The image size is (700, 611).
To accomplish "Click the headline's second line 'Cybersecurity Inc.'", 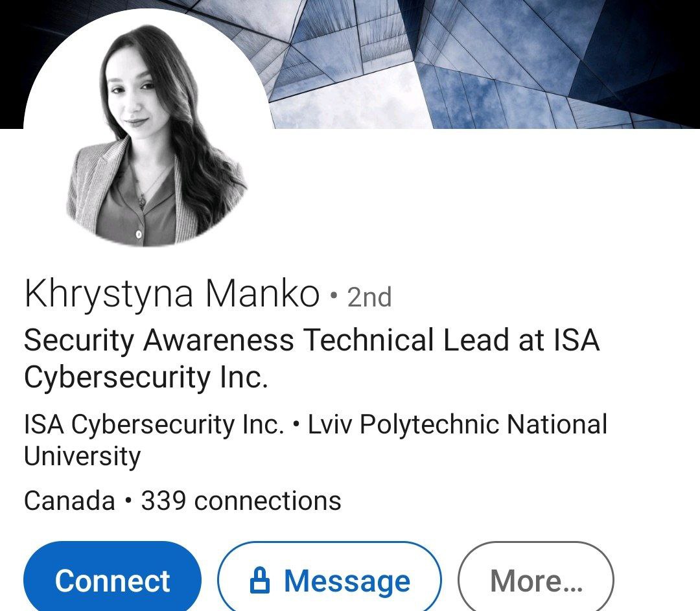I will pyautogui.click(x=146, y=378).
